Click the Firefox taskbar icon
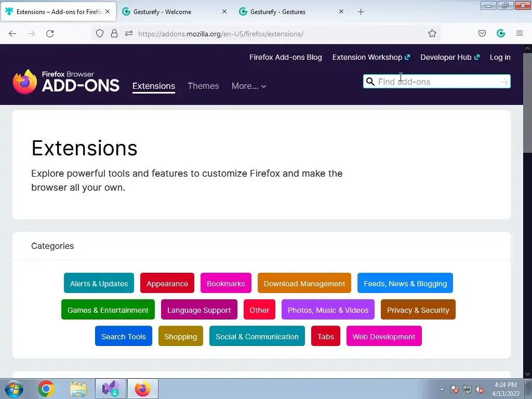Viewport: 532px width, 399px height. (x=143, y=389)
